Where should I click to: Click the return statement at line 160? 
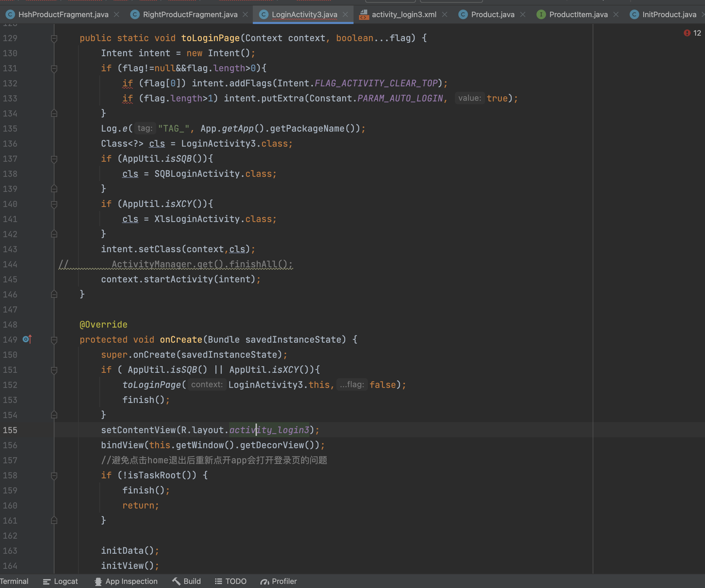(141, 505)
